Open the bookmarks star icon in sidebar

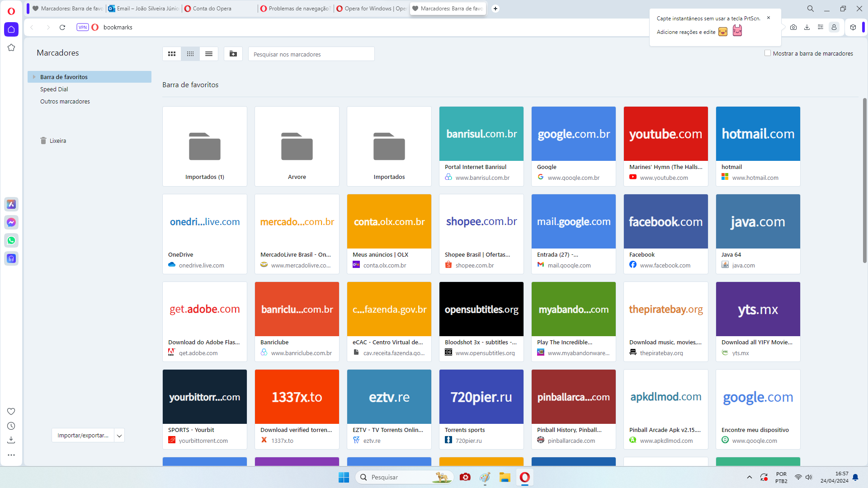coord(11,47)
